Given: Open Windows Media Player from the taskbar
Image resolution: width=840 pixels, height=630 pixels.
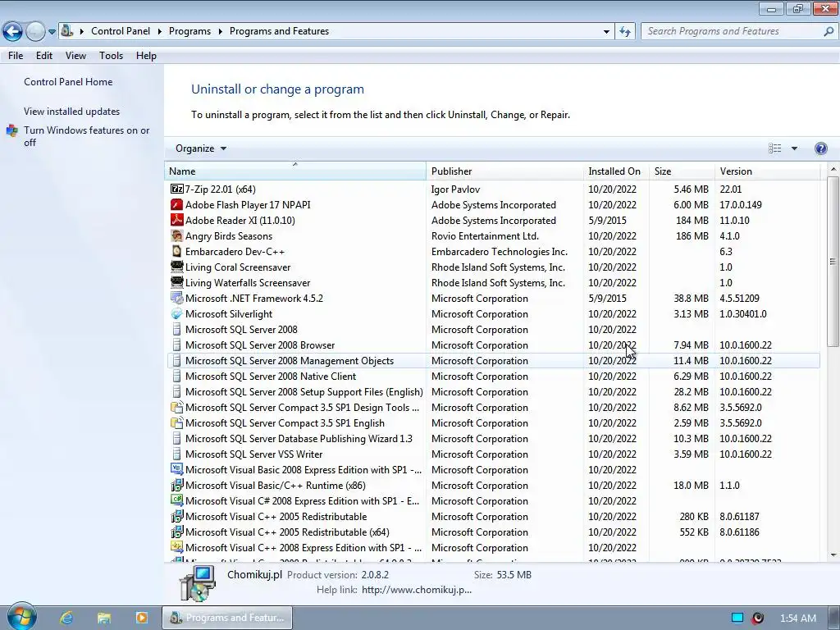Looking at the screenshot, I should coord(141,618).
